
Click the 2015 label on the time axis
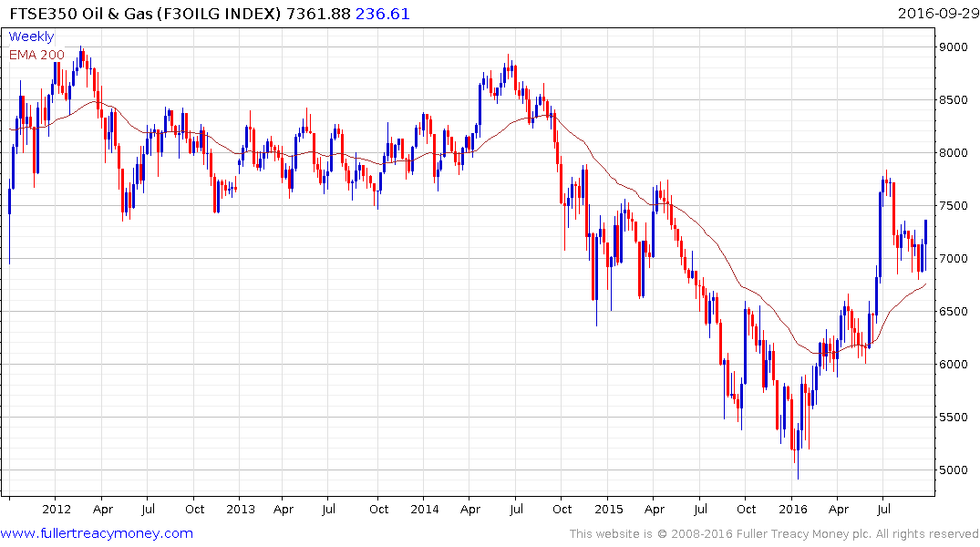[609, 509]
